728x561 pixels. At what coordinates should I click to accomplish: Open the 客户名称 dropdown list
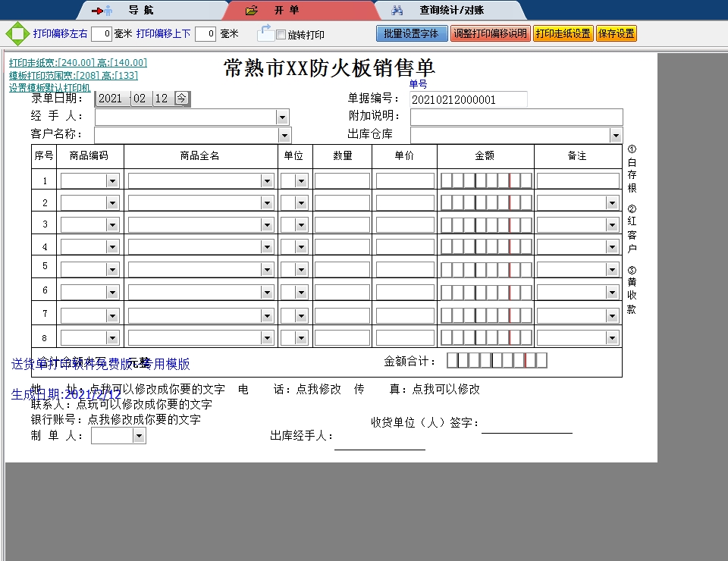pyautogui.click(x=285, y=135)
